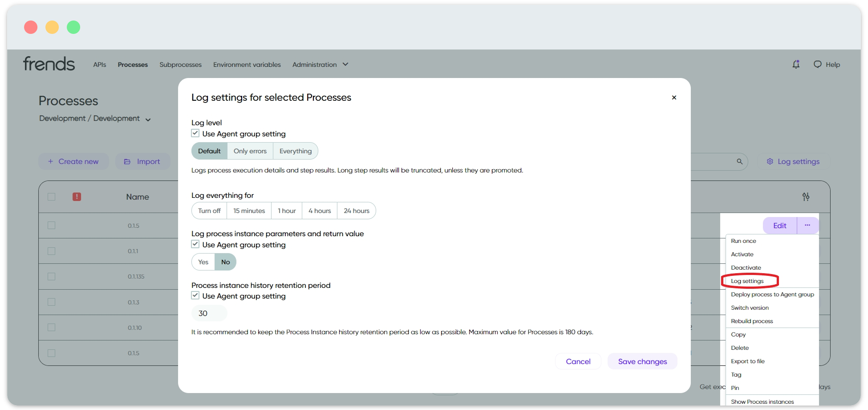Click the notification bell icon
The width and height of the screenshot is (868, 410).
coord(796,65)
